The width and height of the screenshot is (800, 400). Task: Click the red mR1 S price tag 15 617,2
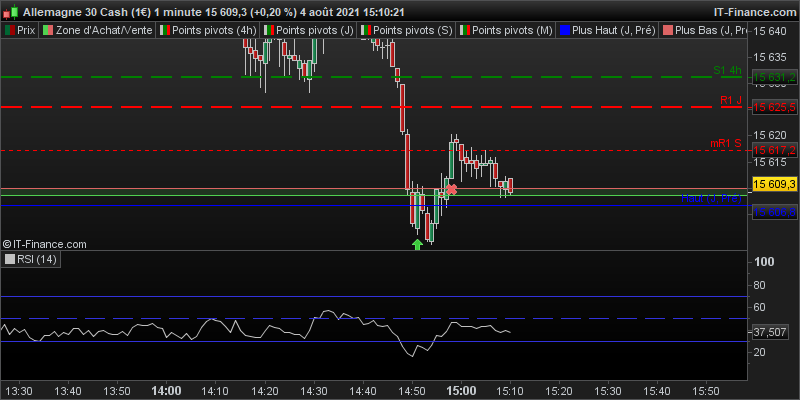(x=774, y=151)
